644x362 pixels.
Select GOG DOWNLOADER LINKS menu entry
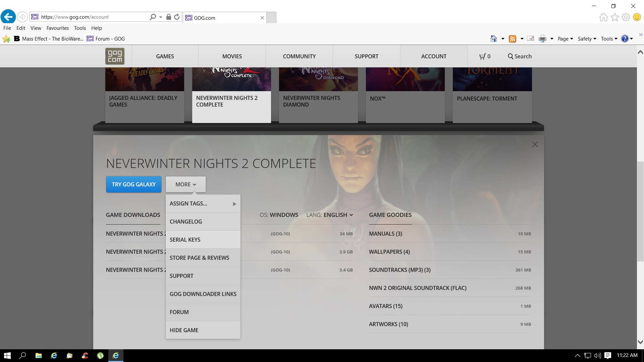point(203,294)
